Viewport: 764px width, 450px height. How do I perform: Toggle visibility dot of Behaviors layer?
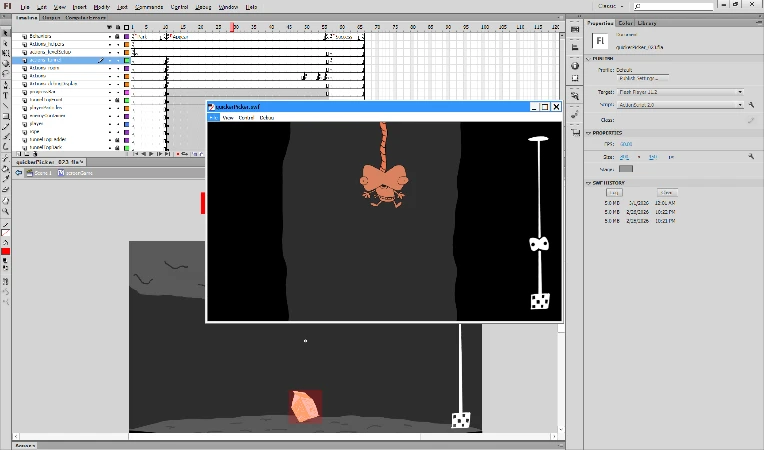click(110, 36)
